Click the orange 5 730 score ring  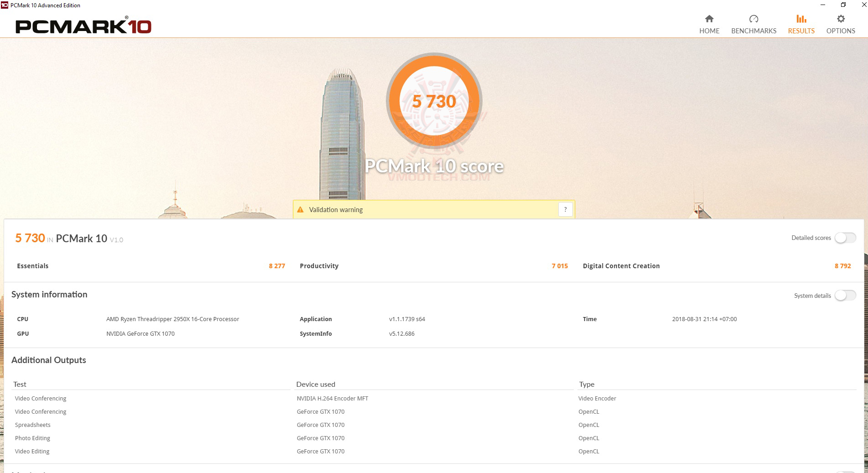[434, 101]
